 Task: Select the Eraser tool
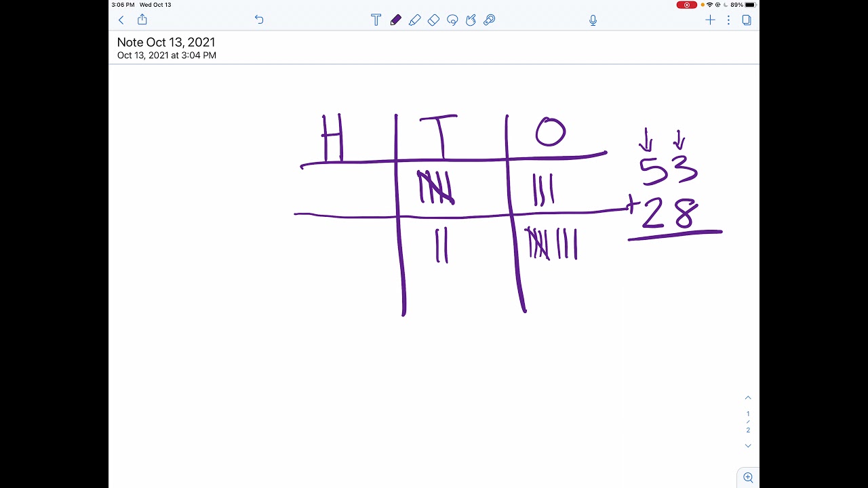coord(433,20)
